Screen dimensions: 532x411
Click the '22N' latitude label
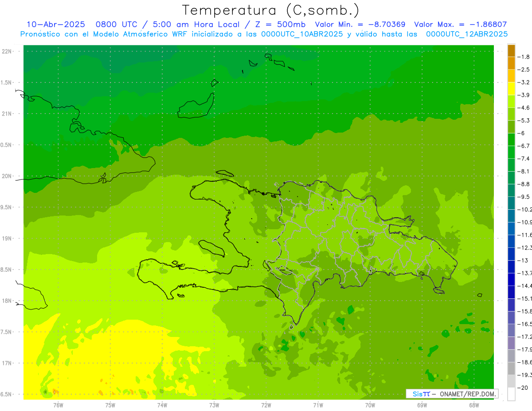point(7,51)
